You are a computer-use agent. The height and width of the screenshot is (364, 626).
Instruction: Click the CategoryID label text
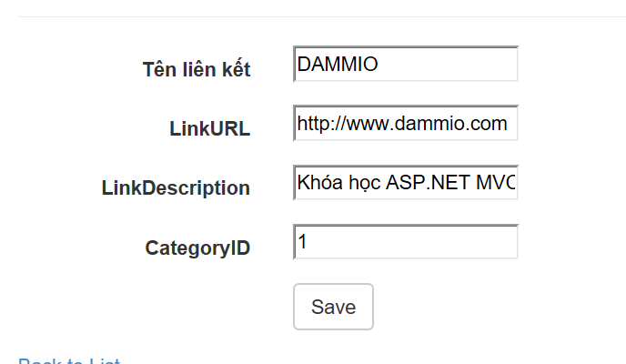tap(197, 248)
